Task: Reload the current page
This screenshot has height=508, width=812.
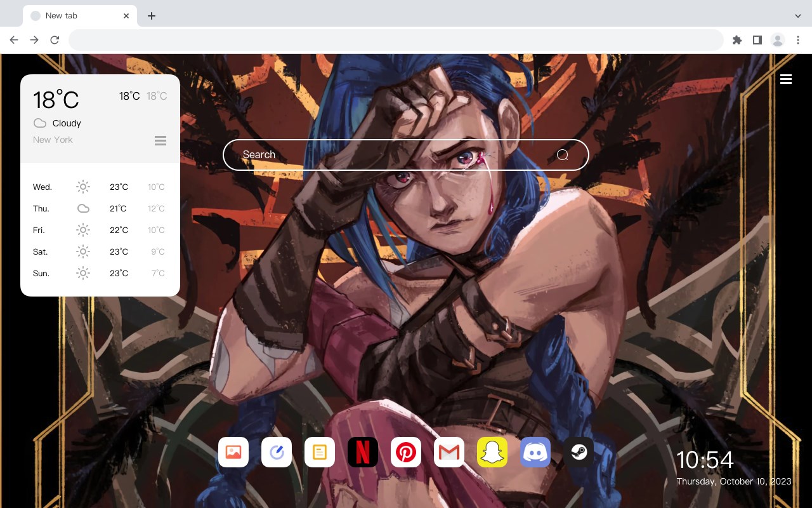Action: (55, 40)
